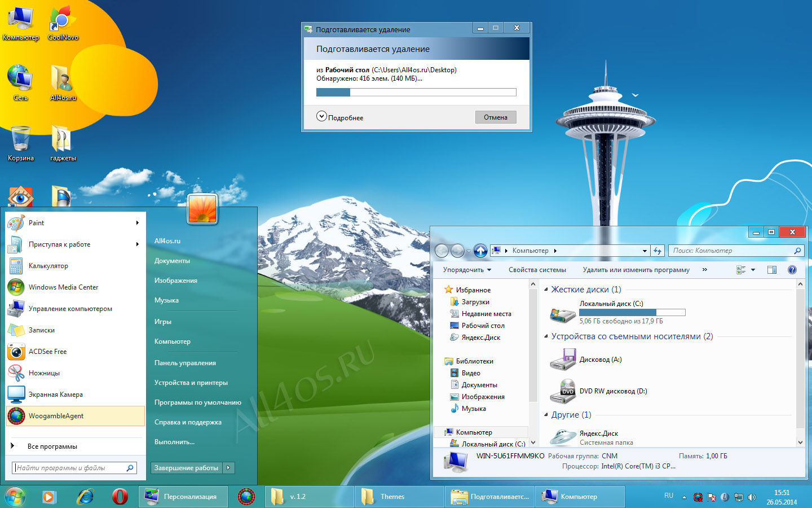Image resolution: width=812 pixels, height=508 pixels.
Task: Open the shutdown options arrow
Action: (x=228, y=467)
